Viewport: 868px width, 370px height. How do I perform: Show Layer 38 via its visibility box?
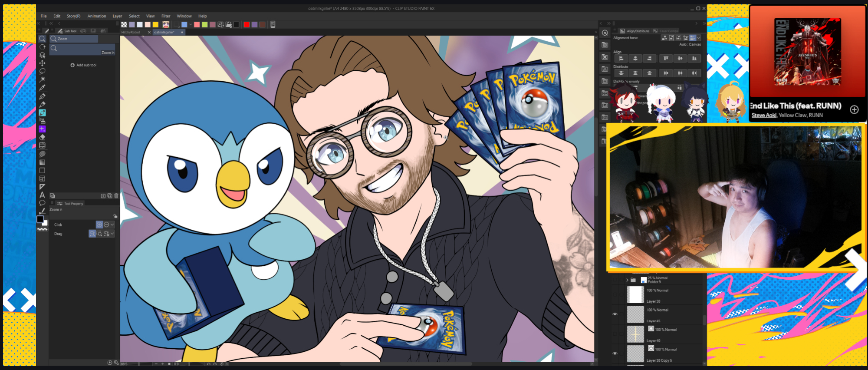tap(615, 294)
